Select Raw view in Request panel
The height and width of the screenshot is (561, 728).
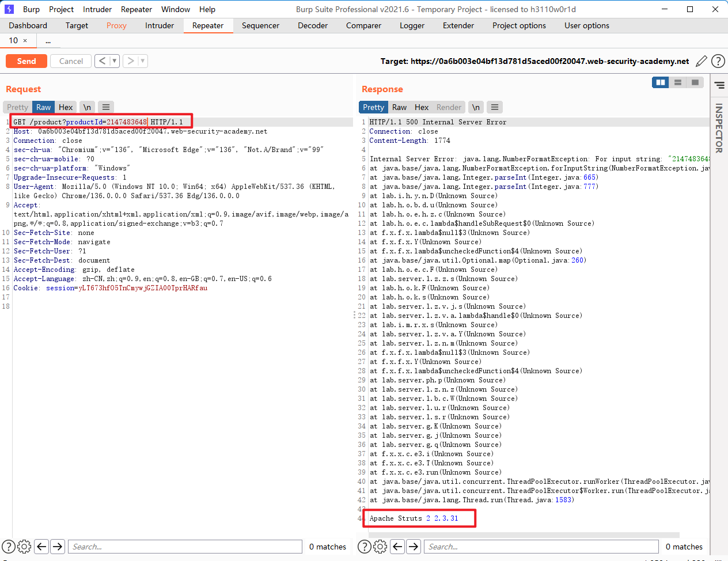(43, 107)
